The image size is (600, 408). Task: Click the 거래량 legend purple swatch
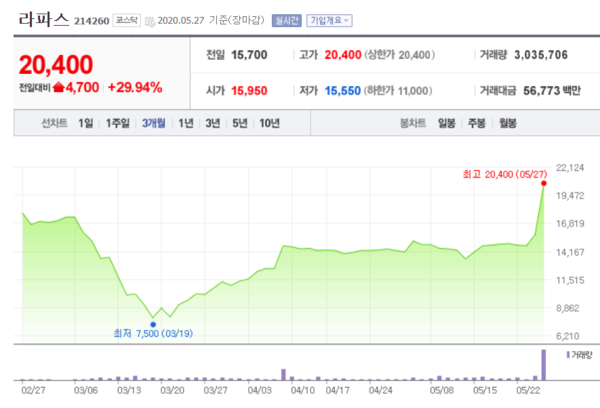tap(568, 355)
